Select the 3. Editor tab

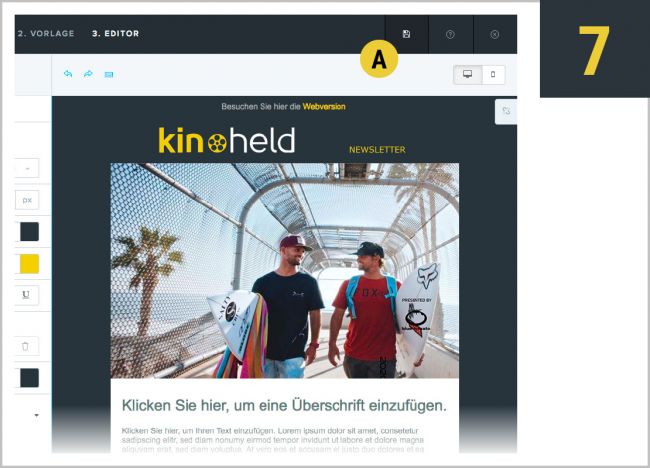click(116, 34)
